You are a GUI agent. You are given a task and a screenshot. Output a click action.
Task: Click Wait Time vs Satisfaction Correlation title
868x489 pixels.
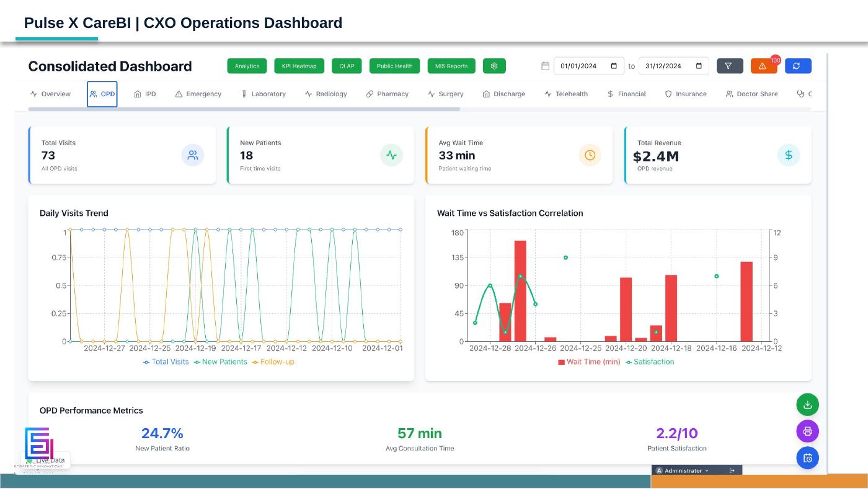[510, 213]
